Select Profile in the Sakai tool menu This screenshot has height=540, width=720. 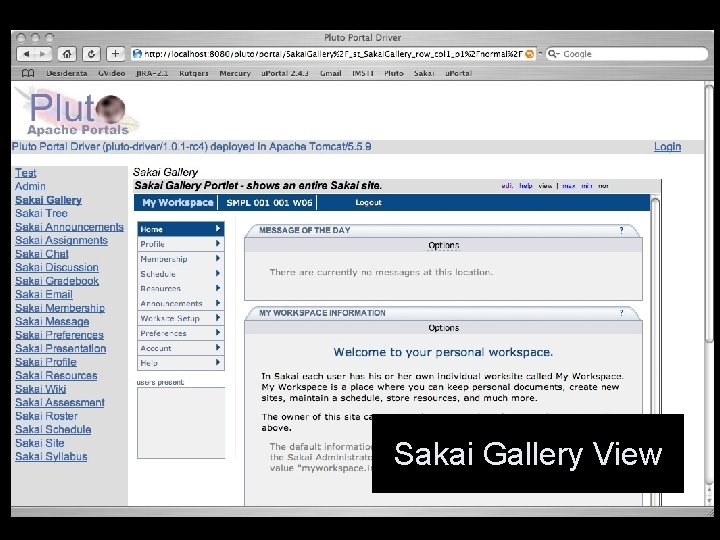point(181,244)
